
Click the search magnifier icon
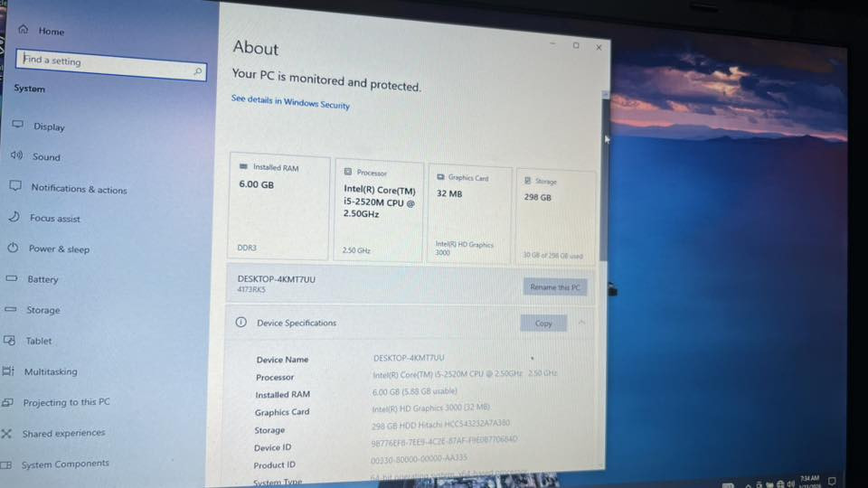pyautogui.click(x=198, y=71)
